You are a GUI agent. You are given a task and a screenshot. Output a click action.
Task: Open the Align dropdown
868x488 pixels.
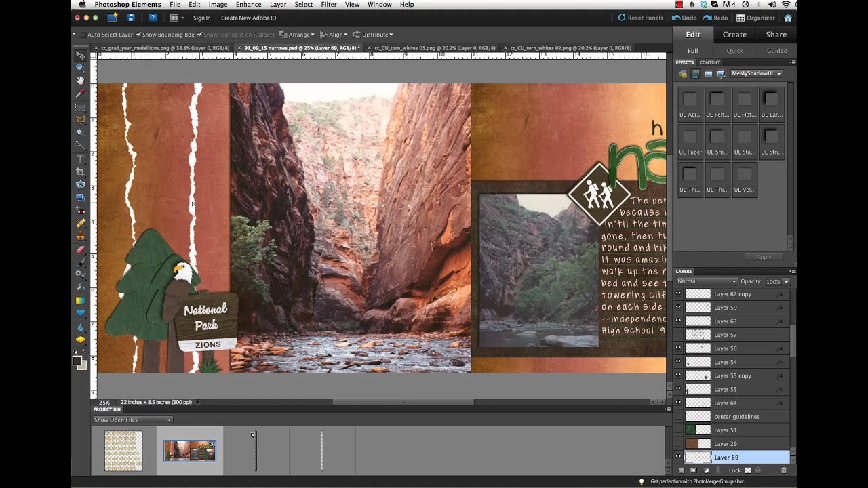point(334,35)
